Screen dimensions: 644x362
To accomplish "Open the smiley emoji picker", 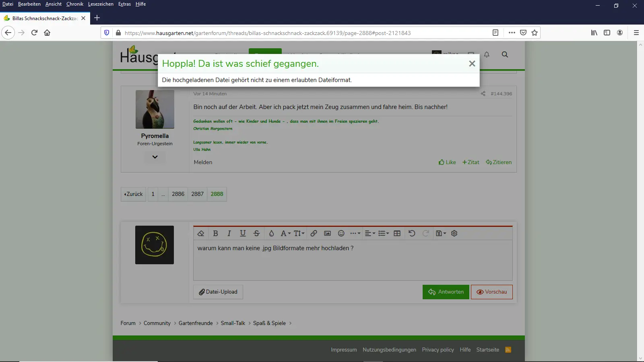I will click(341, 233).
